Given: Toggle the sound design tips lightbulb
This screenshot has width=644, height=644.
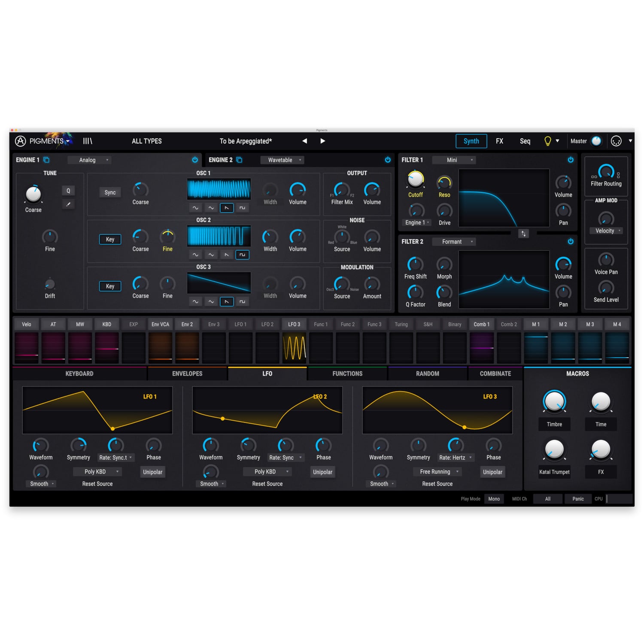Looking at the screenshot, I should click(x=547, y=141).
